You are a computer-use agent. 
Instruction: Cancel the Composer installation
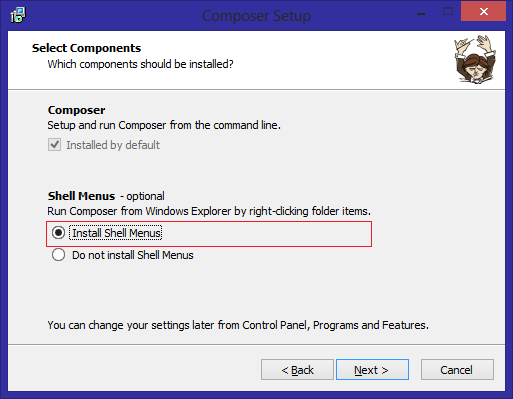tap(457, 370)
